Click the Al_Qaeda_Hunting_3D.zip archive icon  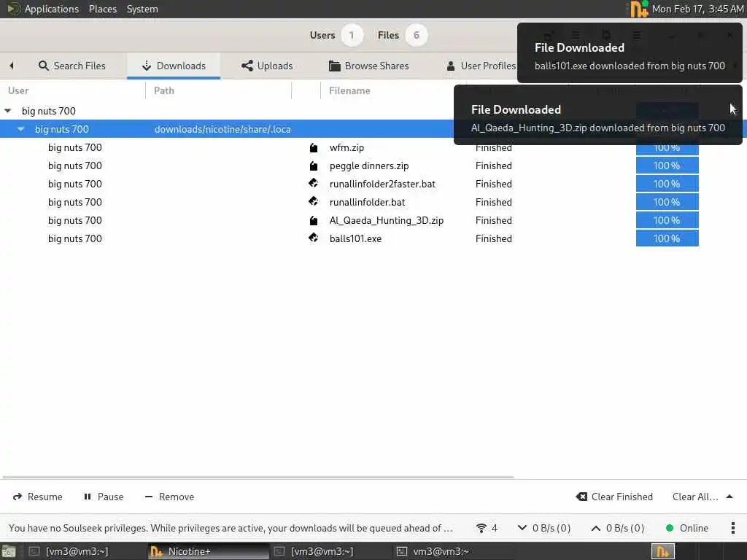click(x=314, y=220)
